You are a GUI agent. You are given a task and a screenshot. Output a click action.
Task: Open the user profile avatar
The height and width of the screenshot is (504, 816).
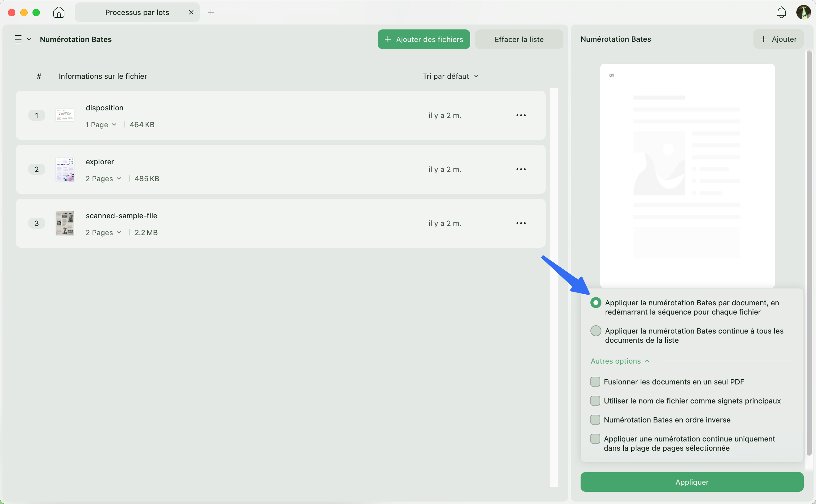click(803, 12)
